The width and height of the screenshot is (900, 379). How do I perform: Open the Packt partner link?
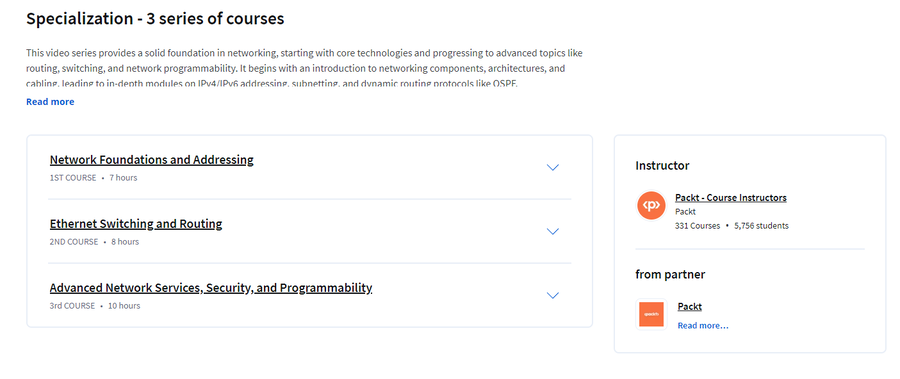689,307
